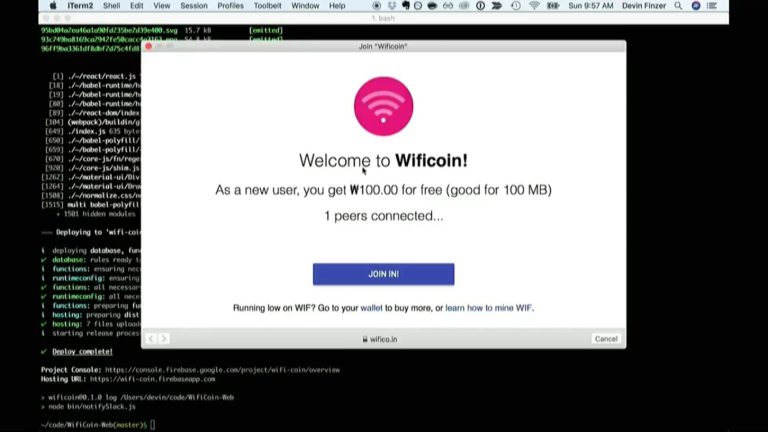Click the battery status icon
Image resolution: width=768 pixels, height=432 pixels.
click(553, 6)
